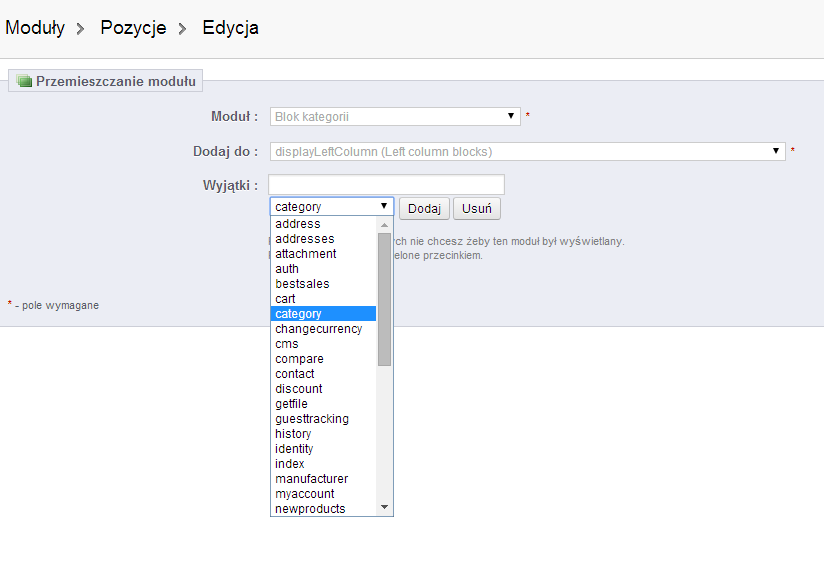Click the Przemieszczanie modułu legend text
This screenshot has width=824, height=574.
click(x=116, y=81)
